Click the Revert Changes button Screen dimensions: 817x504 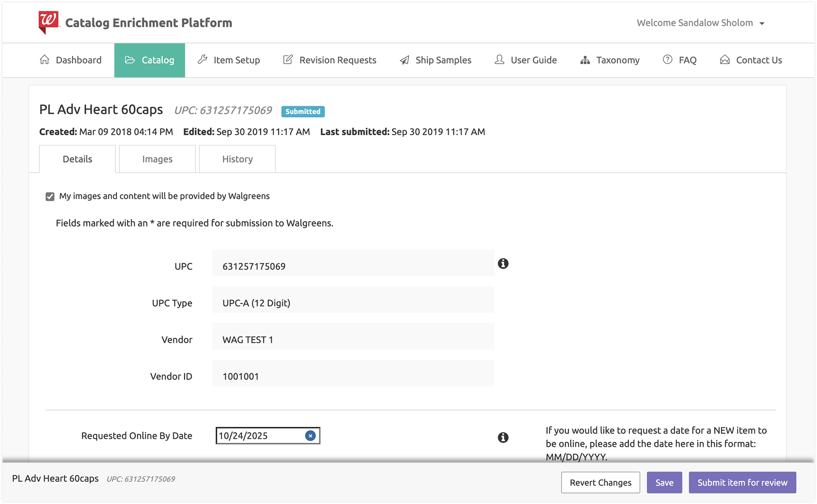600,482
